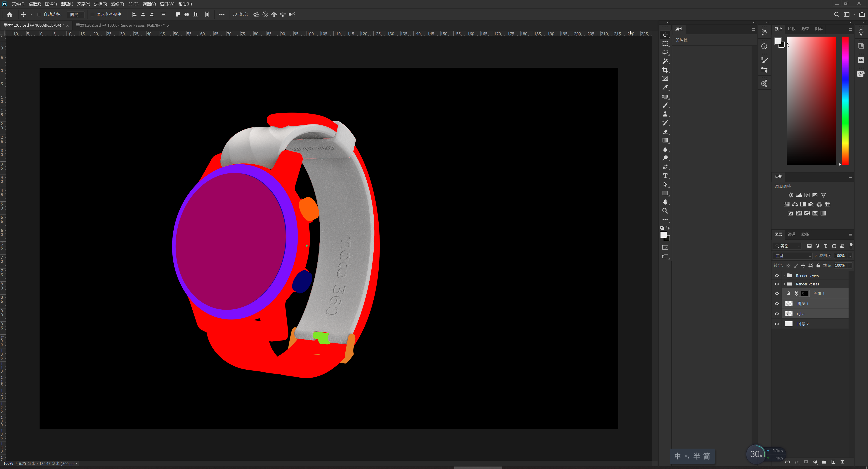Screen dimensions: 868x469
Task: Pick the Horizontal Type tool
Action: coord(665,176)
